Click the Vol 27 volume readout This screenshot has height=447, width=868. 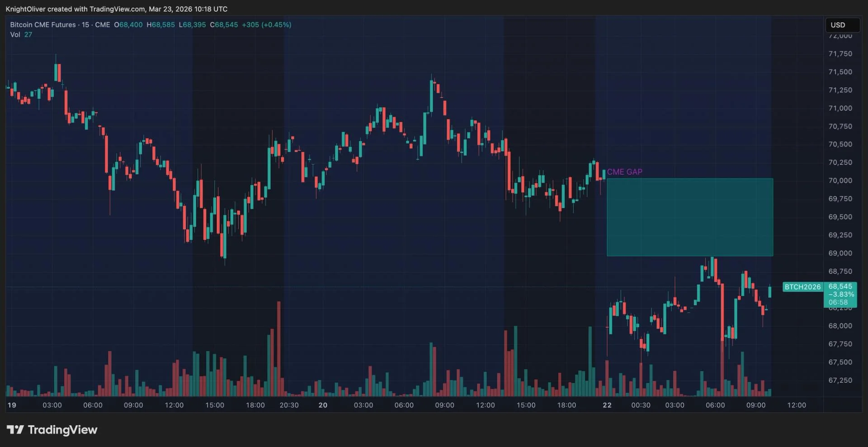pyautogui.click(x=21, y=34)
